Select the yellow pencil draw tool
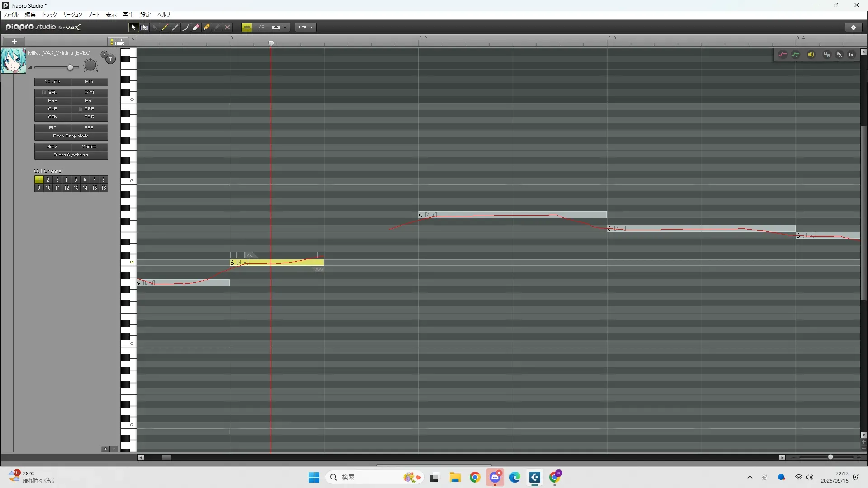 coord(165,28)
